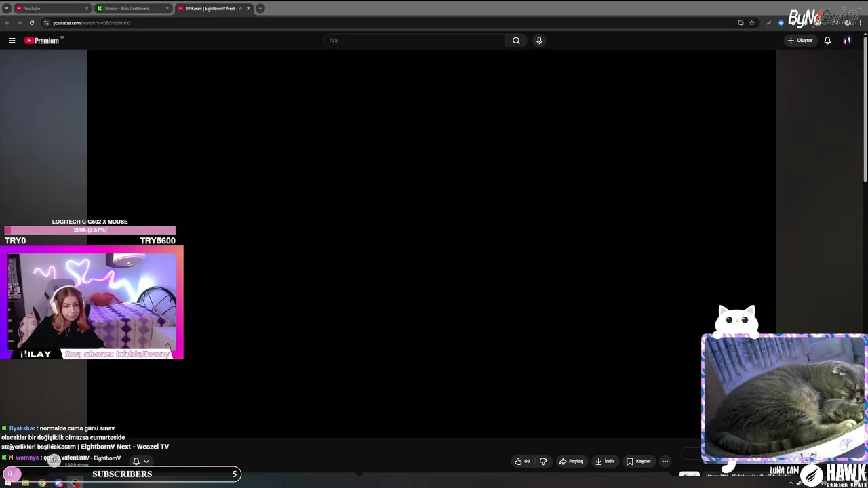Screen dimensions: 868x488
Task: Open a new browser tab
Action: tap(260, 8)
